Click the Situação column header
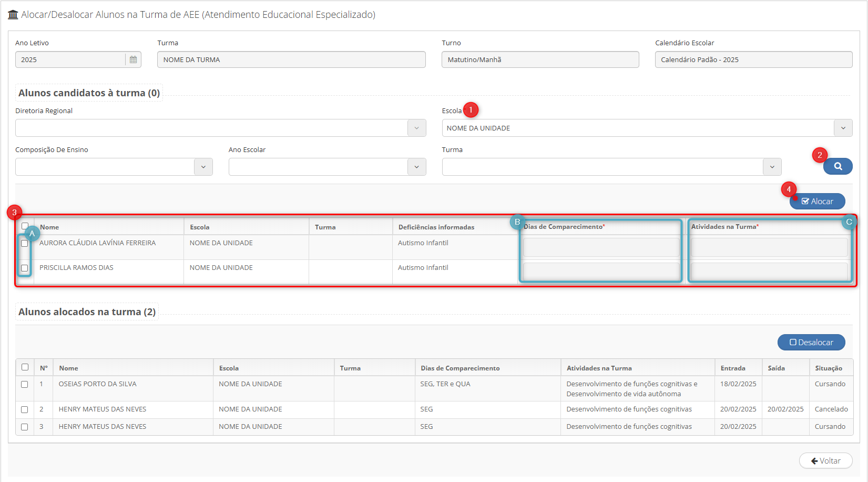Image resolution: width=868 pixels, height=482 pixels. pos(829,368)
